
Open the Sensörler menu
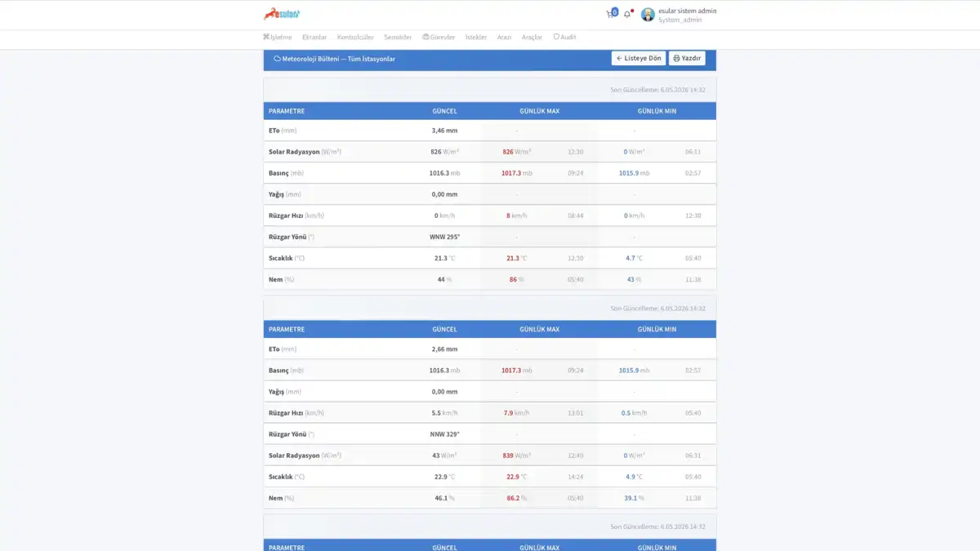coord(398,38)
